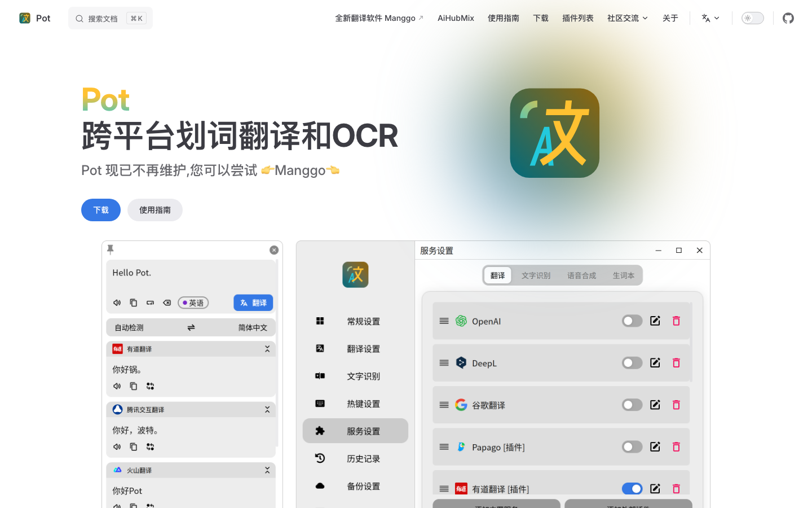Retranslate the 腾讯交互翻译 result
812x508 pixels.
(x=150, y=446)
